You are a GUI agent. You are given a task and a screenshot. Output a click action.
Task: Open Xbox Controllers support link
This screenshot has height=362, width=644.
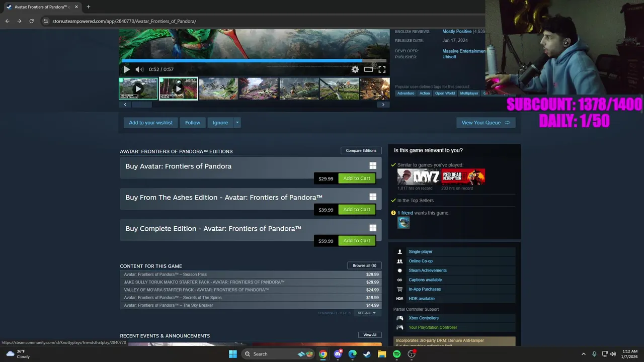(x=424, y=318)
